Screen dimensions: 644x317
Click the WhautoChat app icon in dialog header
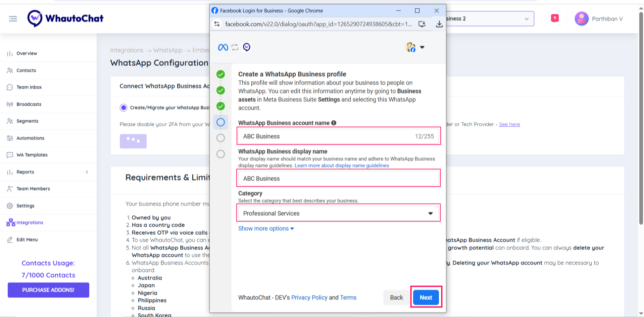pyautogui.click(x=247, y=47)
